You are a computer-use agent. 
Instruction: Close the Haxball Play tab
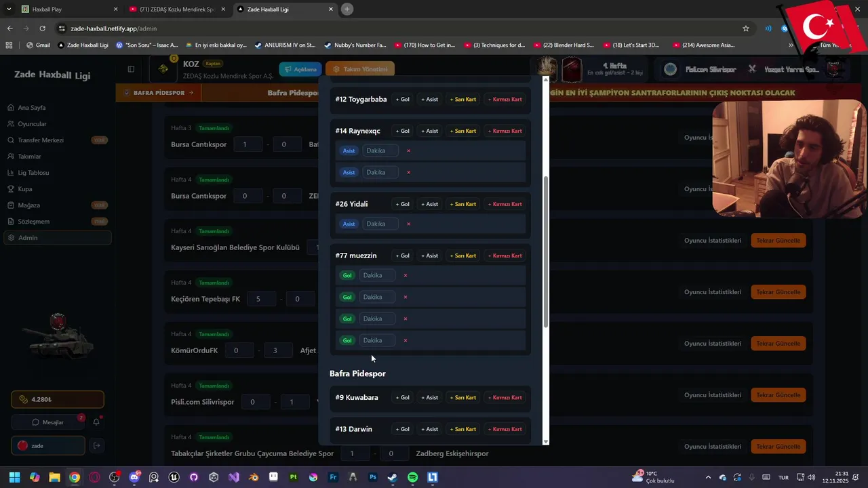click(115, 9)
